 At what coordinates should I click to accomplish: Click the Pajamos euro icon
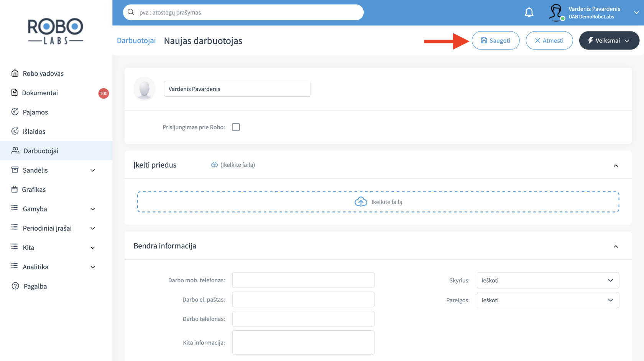15,112
